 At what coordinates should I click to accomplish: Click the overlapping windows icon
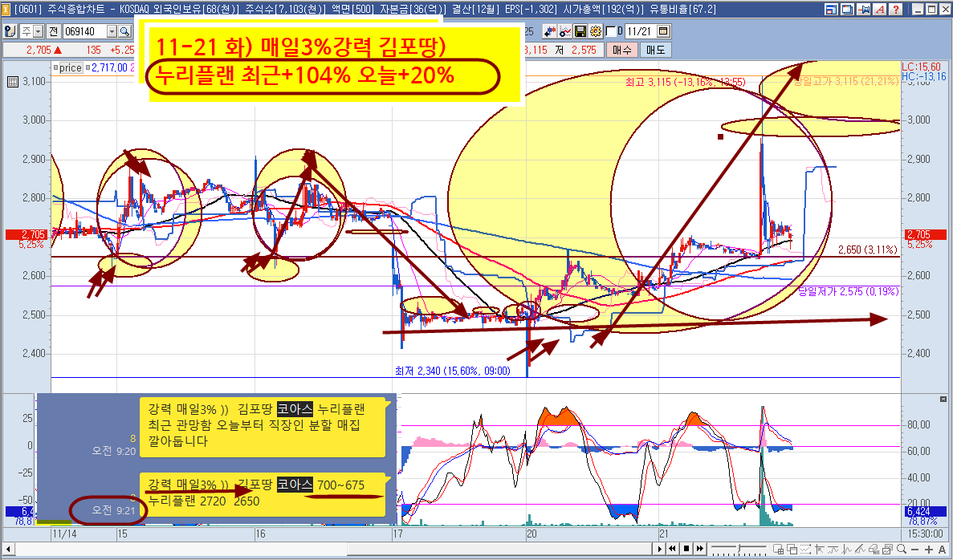click(x=792, y=550)
